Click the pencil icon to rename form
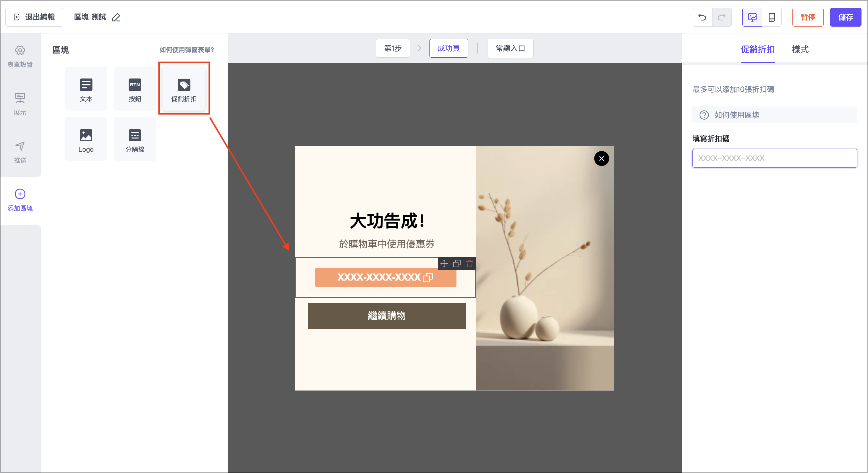The width and height of the screenshot is (868, 473). [116, 17]
